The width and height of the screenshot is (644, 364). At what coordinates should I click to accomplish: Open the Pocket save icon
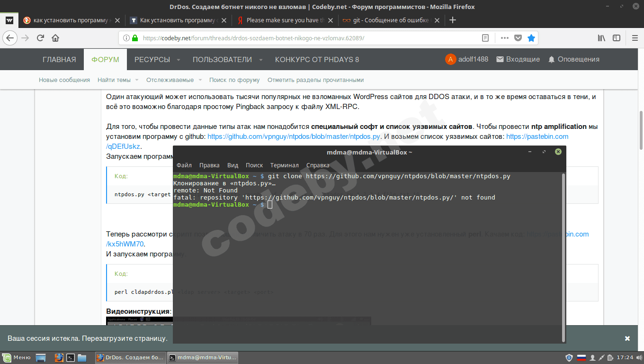pos(518,38)
